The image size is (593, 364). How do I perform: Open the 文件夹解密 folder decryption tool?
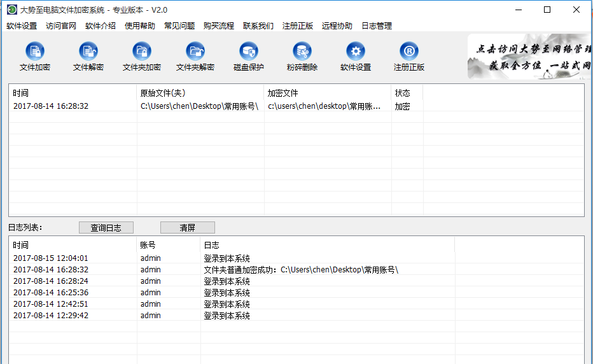195,52
